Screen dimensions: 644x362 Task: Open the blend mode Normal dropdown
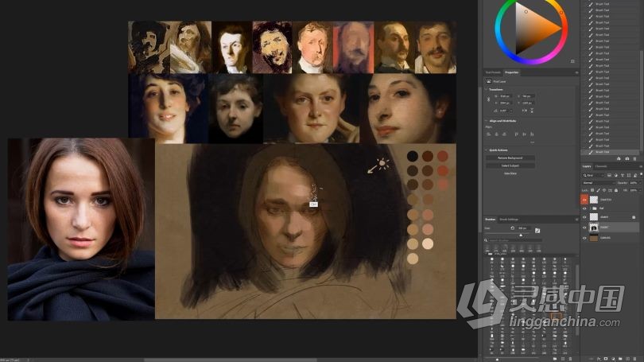[601, 183]
